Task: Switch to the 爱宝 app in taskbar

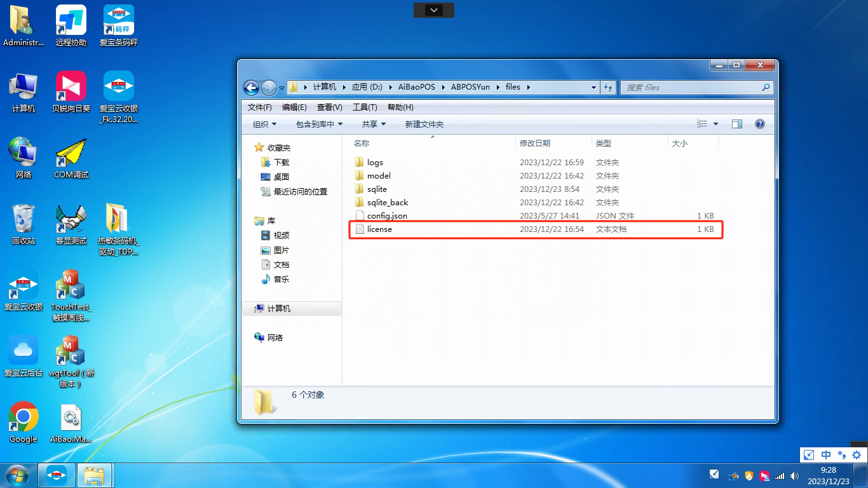Action: tap(57, 475)
